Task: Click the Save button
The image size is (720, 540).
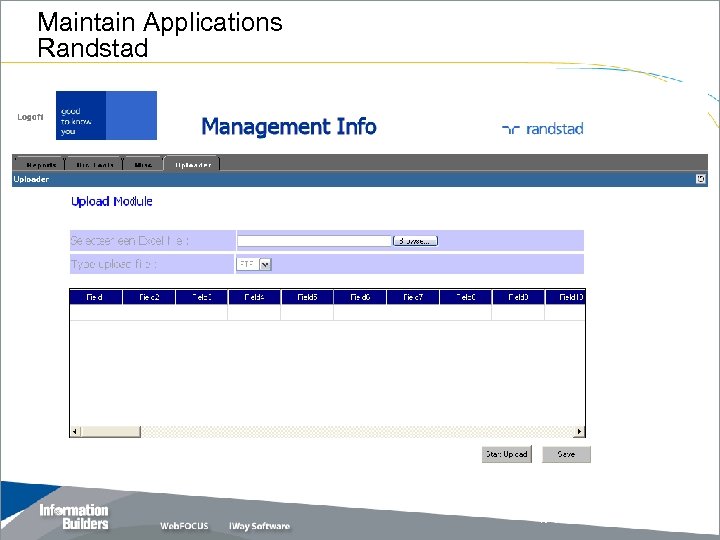Action: pyautogui.click(x=566, y=454)
